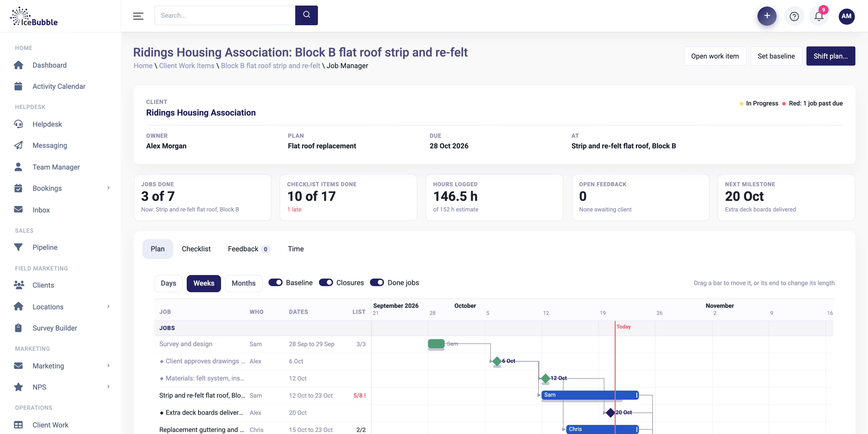The width and height of the screenshot is (868, 434).
Task: Click Sam's blue Strip and re-felt bar
Action: (x=590, y=395)
